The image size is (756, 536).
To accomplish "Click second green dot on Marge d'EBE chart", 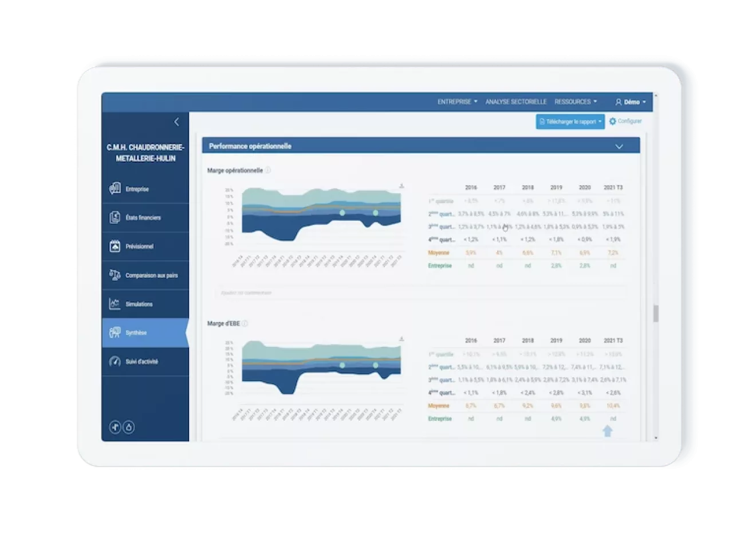I will pos(376,365).
